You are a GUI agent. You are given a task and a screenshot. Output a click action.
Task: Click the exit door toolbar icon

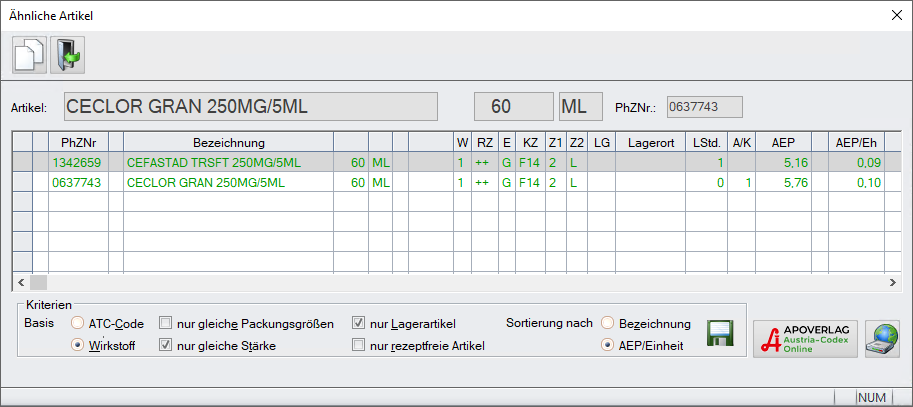click(68, 55)
